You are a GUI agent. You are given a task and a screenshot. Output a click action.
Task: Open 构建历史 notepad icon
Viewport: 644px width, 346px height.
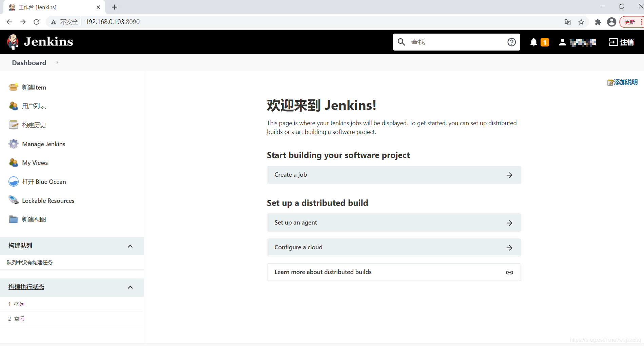[x=14, y=125]
